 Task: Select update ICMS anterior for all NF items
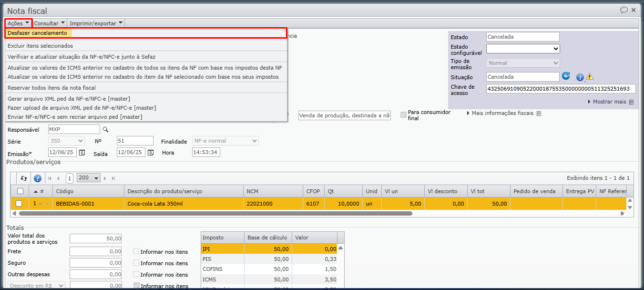pyautogui.click(x=146, y=68)
